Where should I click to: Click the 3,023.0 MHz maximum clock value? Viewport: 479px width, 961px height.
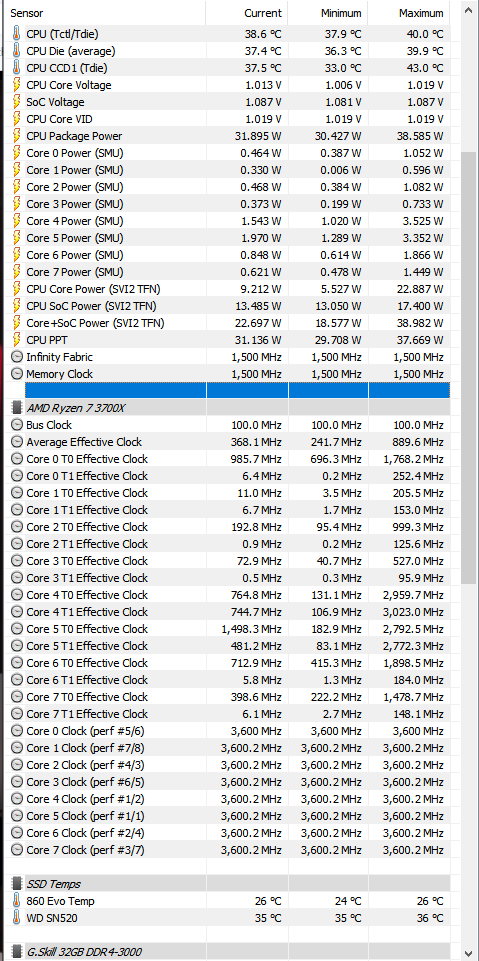(413, 612)
